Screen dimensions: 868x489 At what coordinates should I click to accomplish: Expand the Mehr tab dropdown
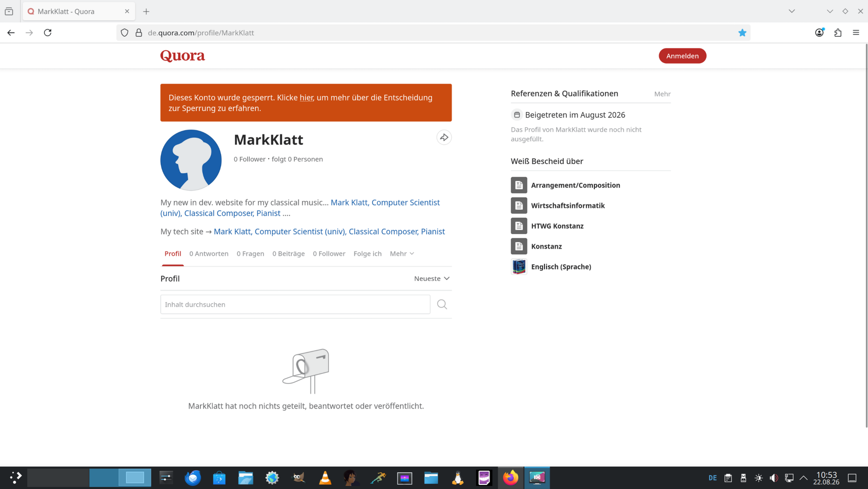pyautogui.click(x=402, y=254)
